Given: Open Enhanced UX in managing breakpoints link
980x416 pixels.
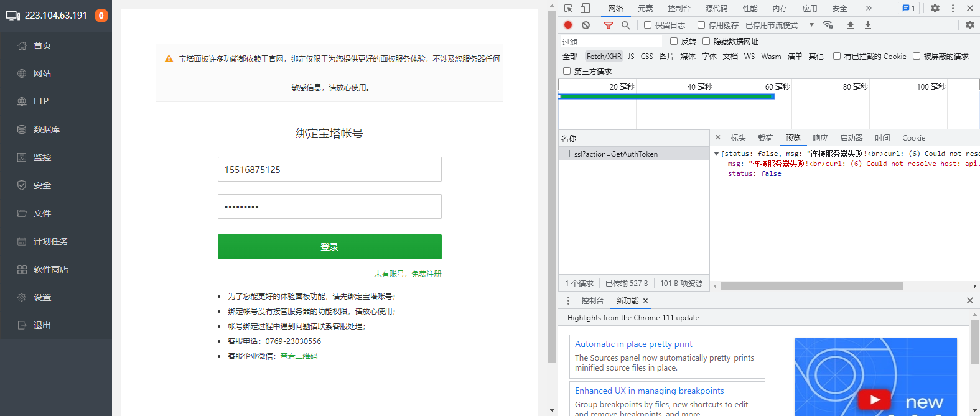Looking at the screenshot, I should pos(650,391).
